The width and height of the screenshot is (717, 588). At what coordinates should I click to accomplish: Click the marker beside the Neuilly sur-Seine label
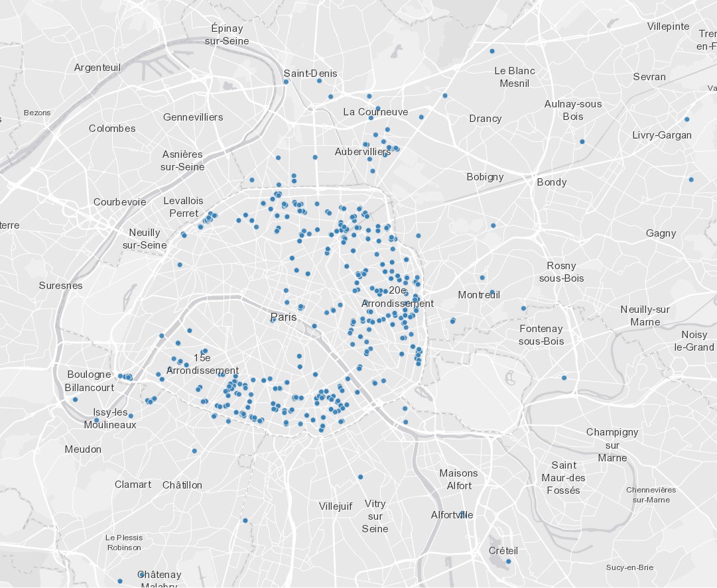tap(183, 235)
